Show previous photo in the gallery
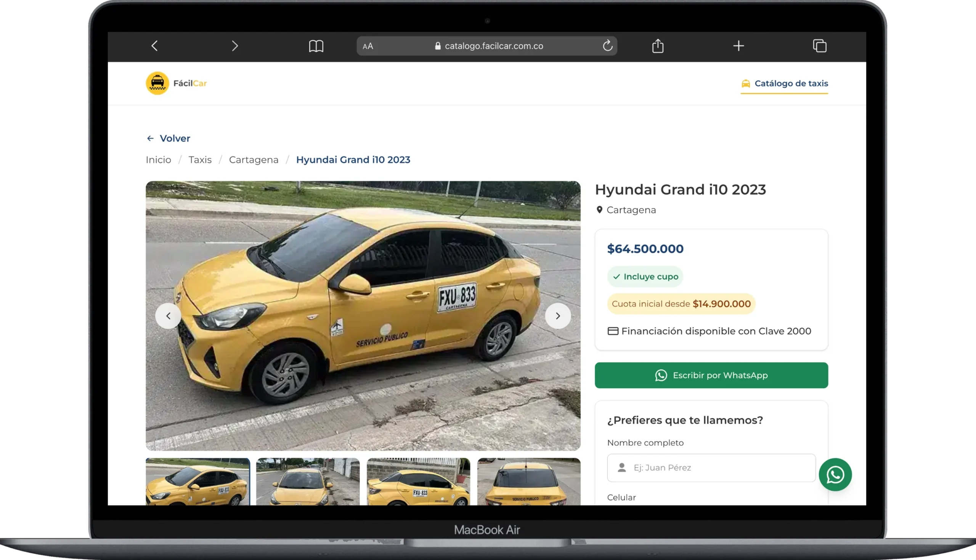 click(x=168, y=316)
